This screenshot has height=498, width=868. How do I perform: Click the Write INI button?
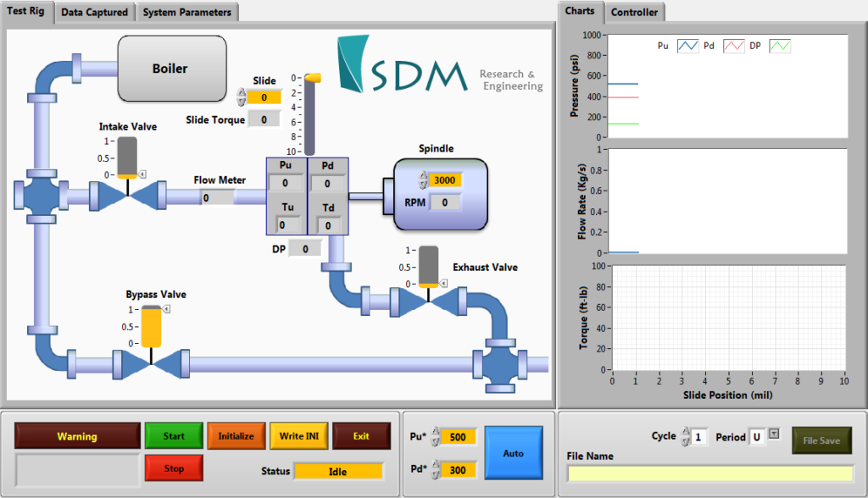(x=298, y=435)
